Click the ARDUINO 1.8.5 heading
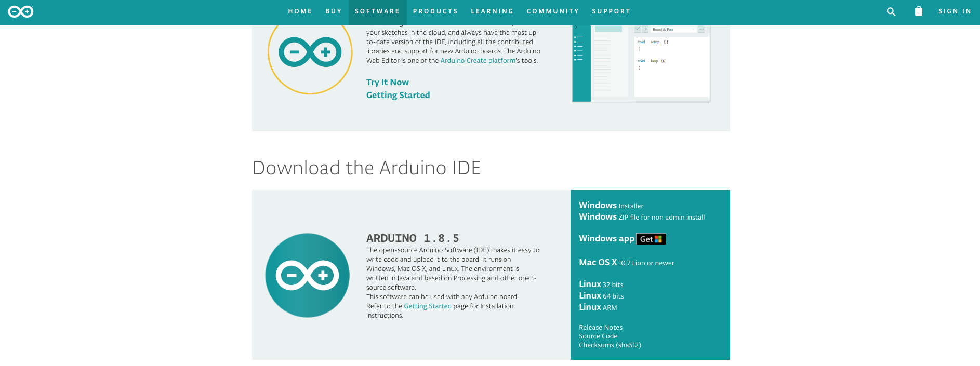Image resolution: width=980 pixels, height=366 pixels. (413, 238)
